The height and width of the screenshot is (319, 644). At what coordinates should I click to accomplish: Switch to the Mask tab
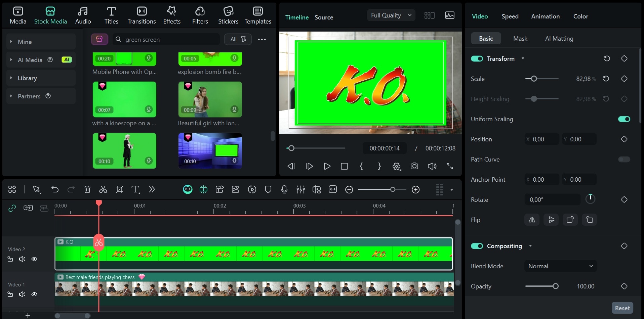520,38
